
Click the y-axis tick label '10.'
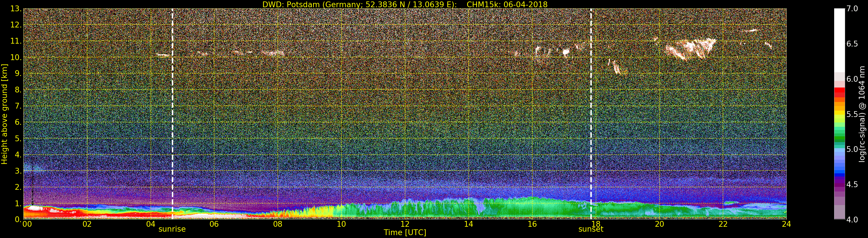16,57
